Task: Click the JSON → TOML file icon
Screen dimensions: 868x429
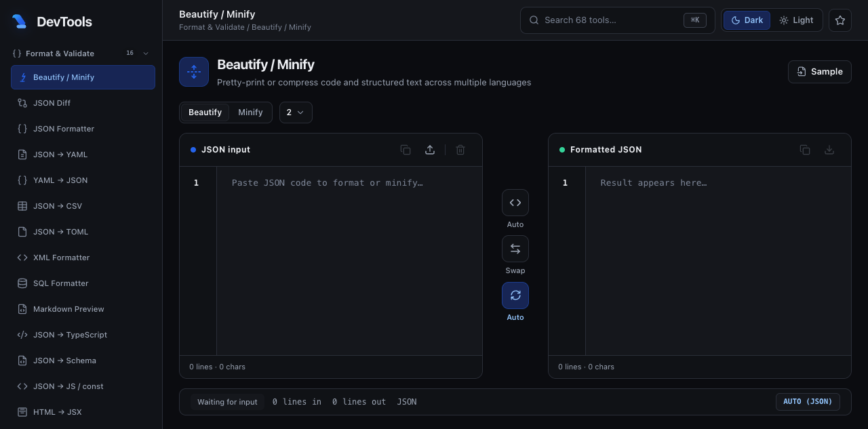Action: [22, 232]
